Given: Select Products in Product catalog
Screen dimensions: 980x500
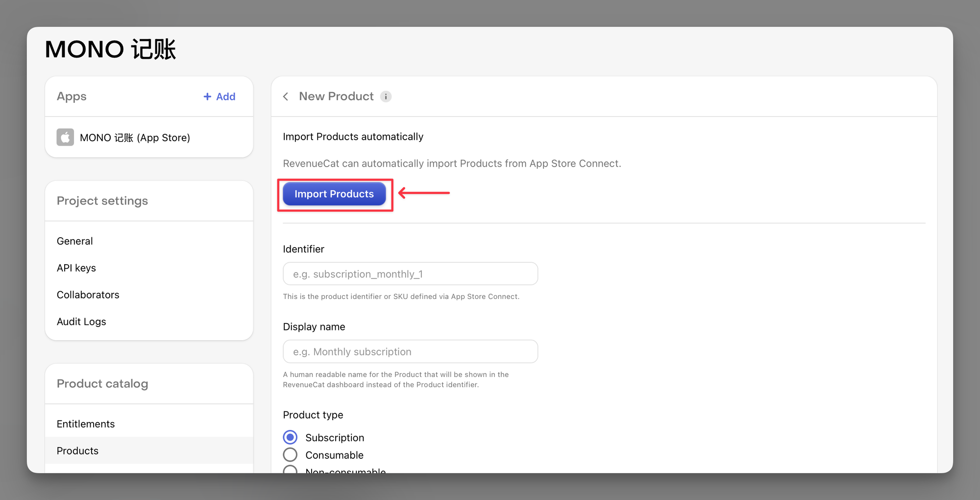Looking at the screenshot, I should point(77,451).
